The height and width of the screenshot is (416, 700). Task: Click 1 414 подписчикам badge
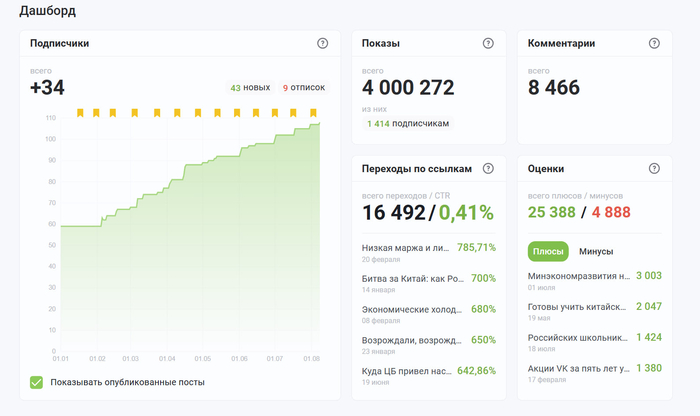[x=408, y=124]
